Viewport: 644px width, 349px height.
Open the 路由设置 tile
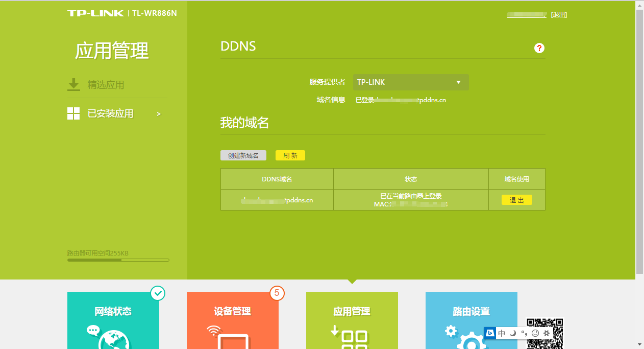coord(472,320)
